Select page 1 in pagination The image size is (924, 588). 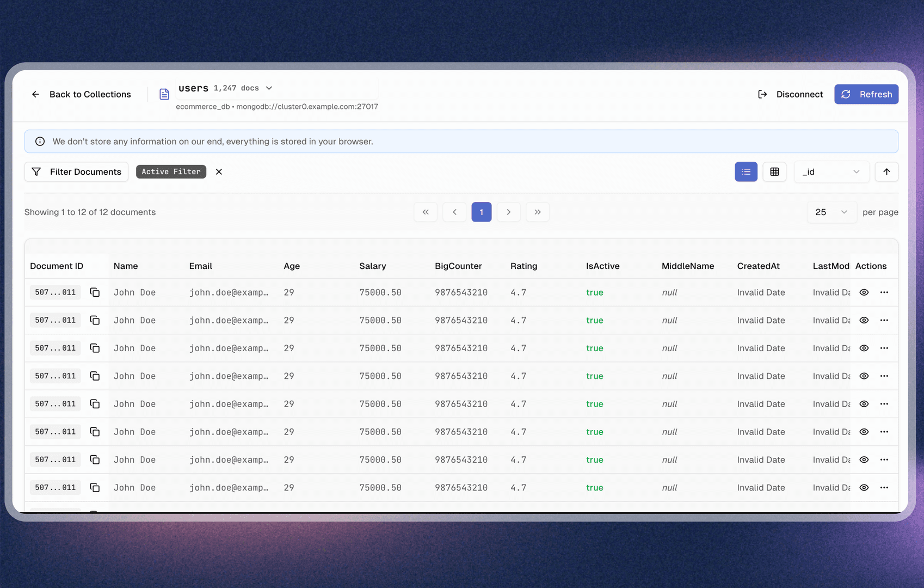(x=481, y=212)
